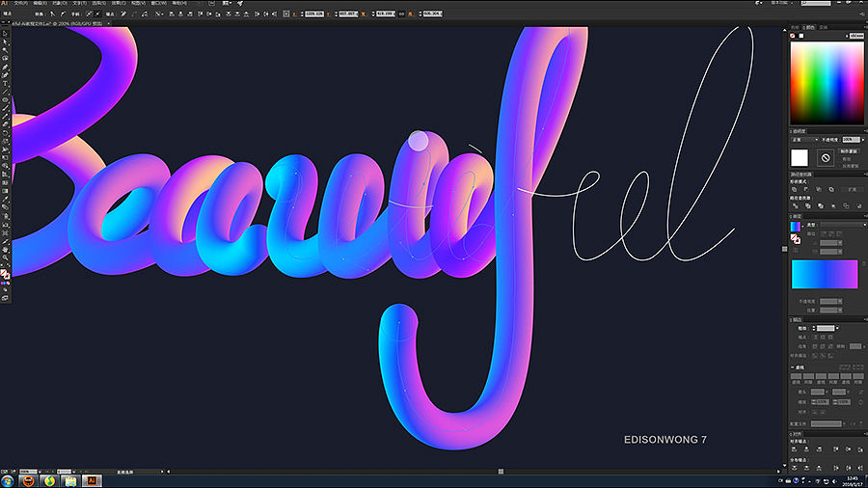This screenshot has height=488, width=868.
Task: Open the Edit menu
Action: (x=40, y=3)
